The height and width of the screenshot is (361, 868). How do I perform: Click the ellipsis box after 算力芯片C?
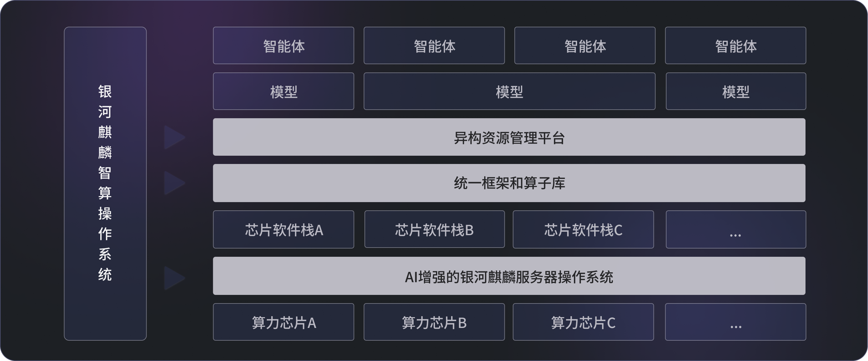coord(736,322)
